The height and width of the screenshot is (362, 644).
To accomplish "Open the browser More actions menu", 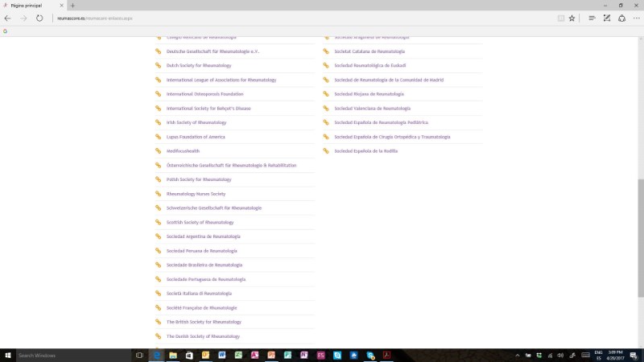I will tap(636, 18).
